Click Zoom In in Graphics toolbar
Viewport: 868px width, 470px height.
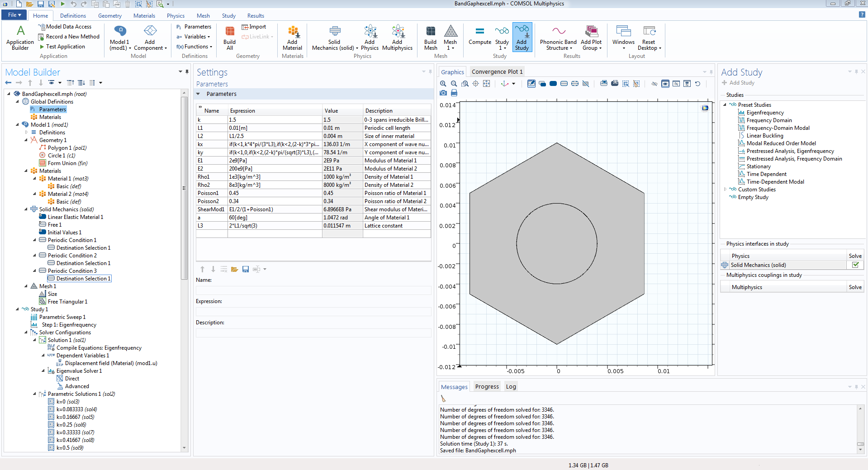[x=443, y=84]
